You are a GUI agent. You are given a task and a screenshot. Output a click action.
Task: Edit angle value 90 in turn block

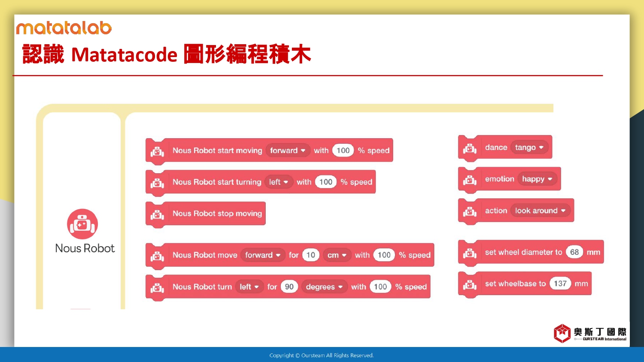tap(289, 287)
